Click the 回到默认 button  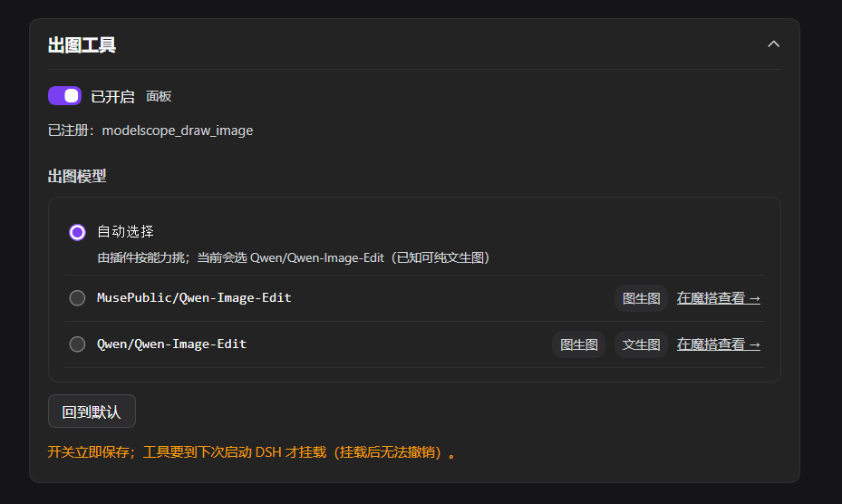pyautogui.click(x=92, y=412)
